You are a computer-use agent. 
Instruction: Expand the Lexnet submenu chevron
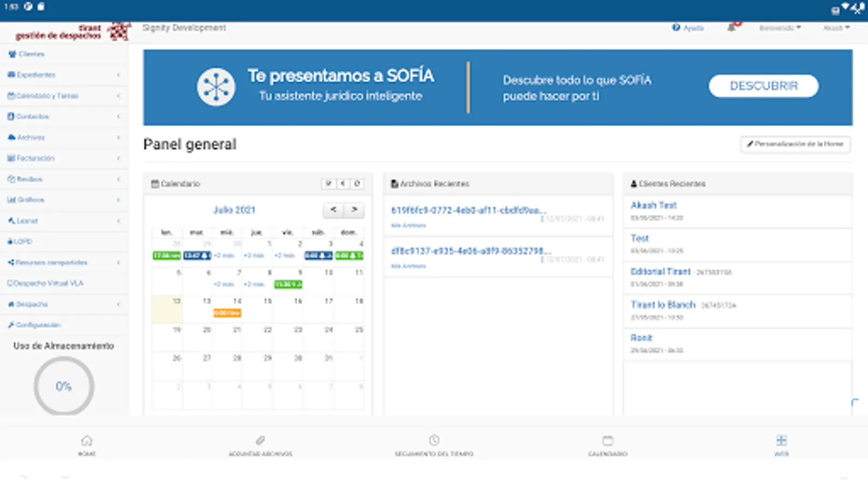(118, 221)
